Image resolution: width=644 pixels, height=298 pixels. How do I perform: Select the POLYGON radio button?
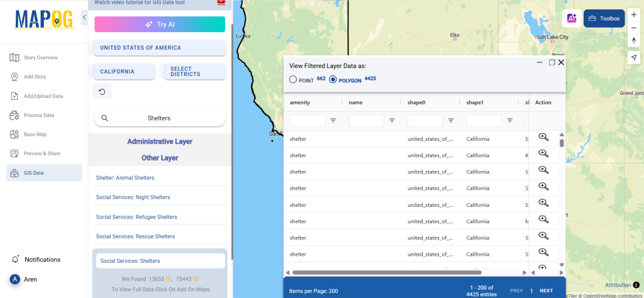[x=333, y=79]
